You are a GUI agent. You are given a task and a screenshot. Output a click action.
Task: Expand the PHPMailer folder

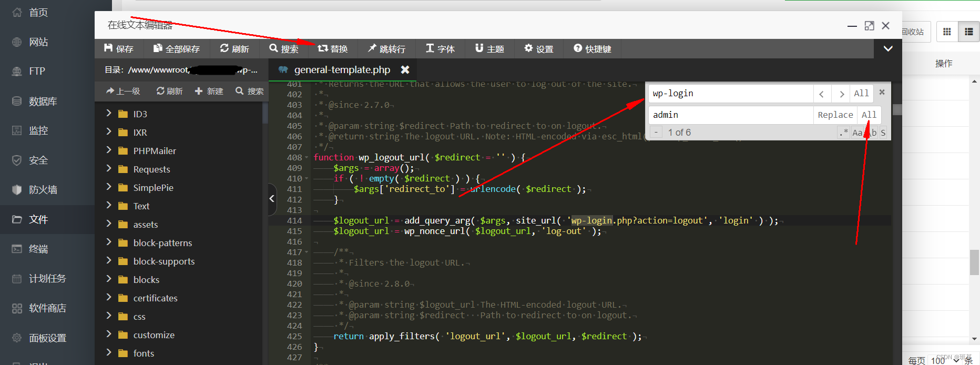(155, 151)
